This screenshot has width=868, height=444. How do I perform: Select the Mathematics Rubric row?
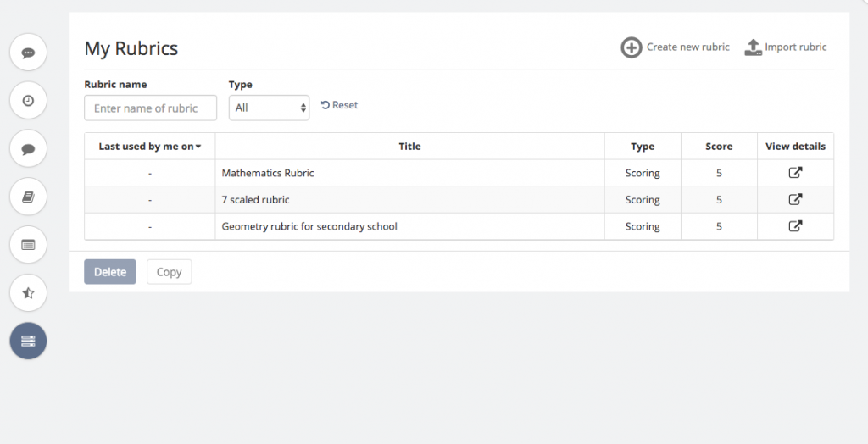click(459, 173)
